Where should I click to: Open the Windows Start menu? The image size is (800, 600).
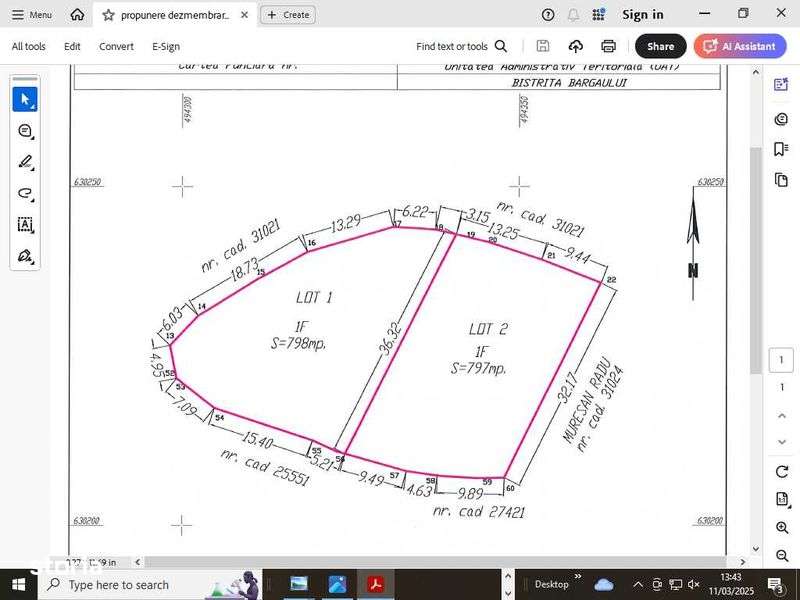click(18, 584)
